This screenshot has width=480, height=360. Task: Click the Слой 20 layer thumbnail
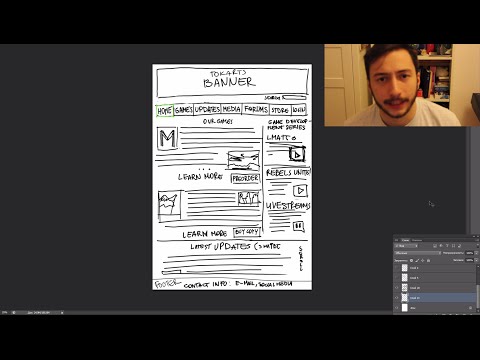tap(405, 288)
